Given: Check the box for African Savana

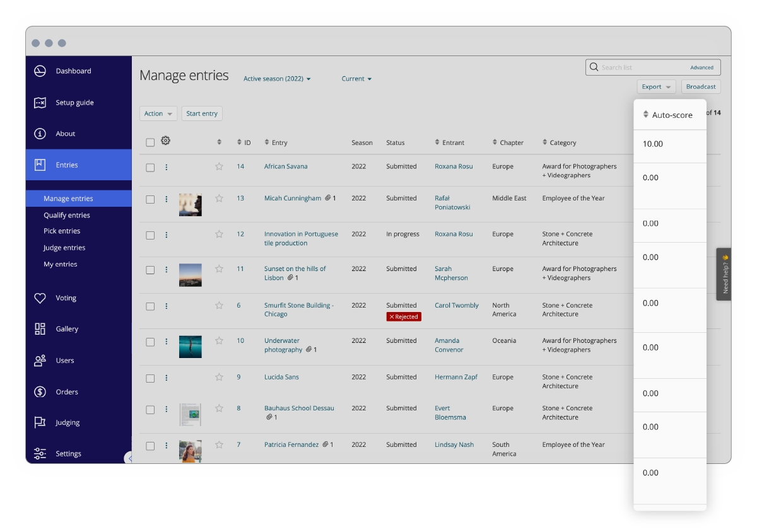Looking at the screenshot, I should [x=150, y=168].
